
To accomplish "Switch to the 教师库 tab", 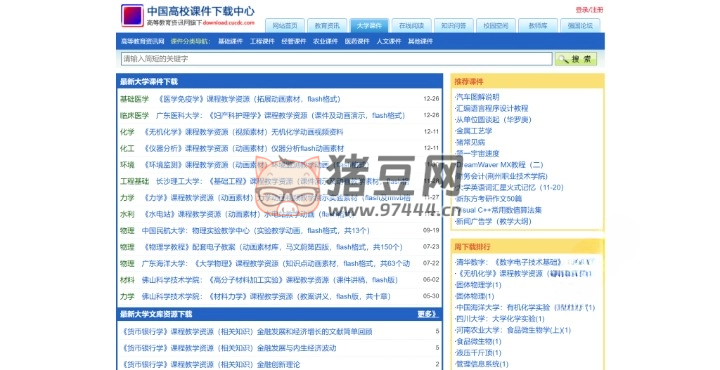I will 538,26.
